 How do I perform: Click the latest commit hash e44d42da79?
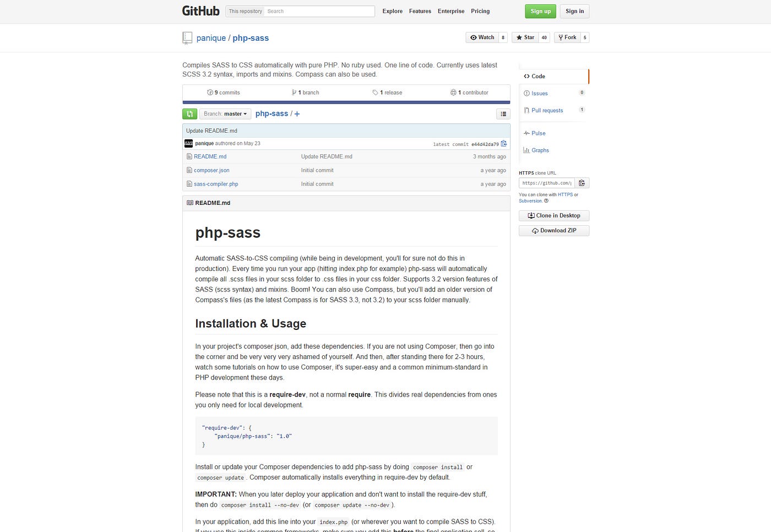(485, 144)
